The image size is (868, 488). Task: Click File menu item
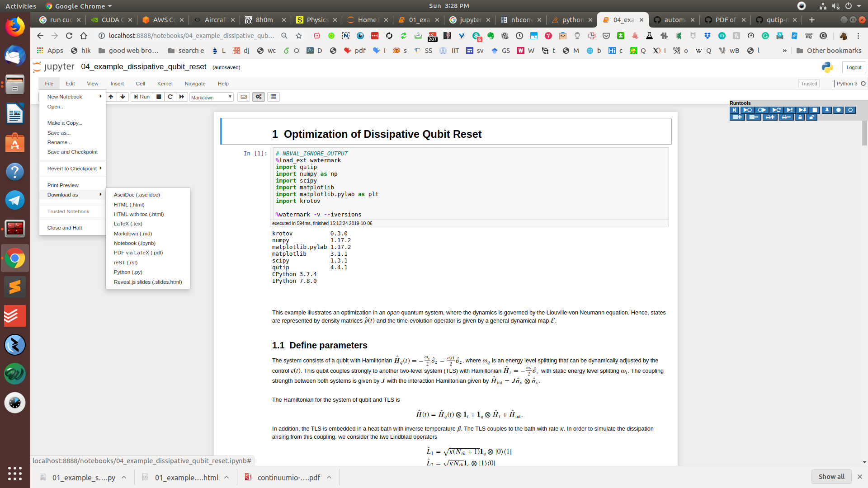coord(49,84)
